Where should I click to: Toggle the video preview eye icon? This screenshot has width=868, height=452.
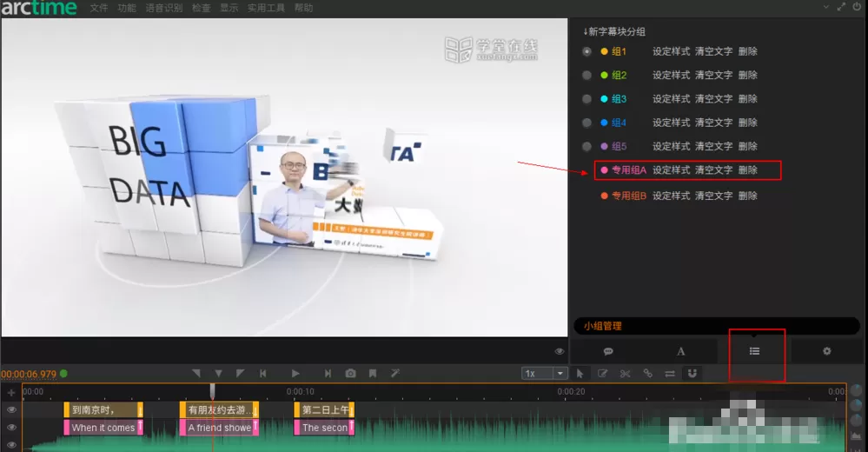559,351
